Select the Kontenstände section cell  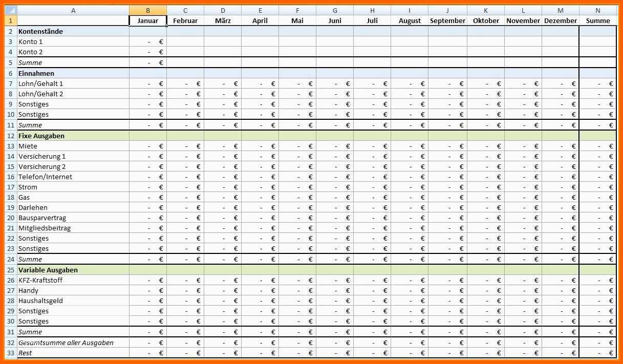pos(73,31)
